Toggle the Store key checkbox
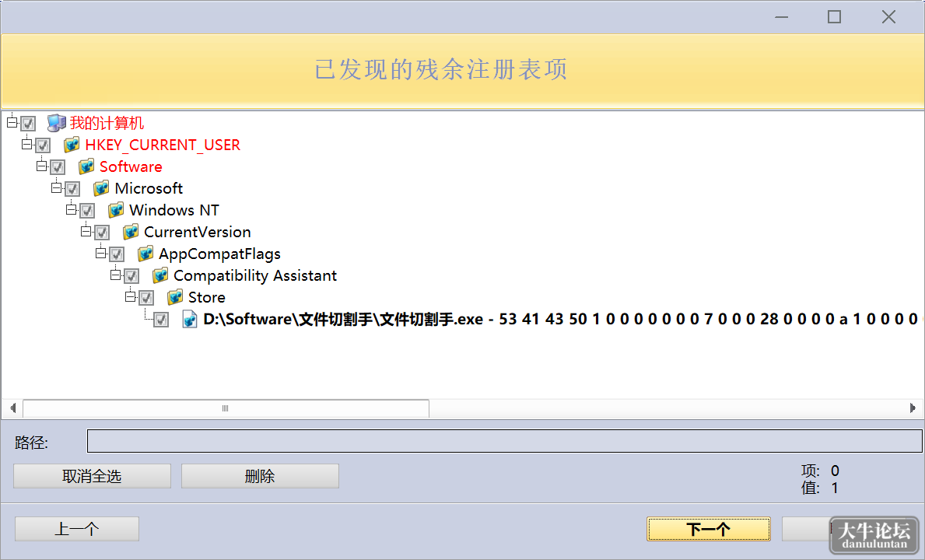This screenshot has width=925, height=560. [x=145, y=298]
